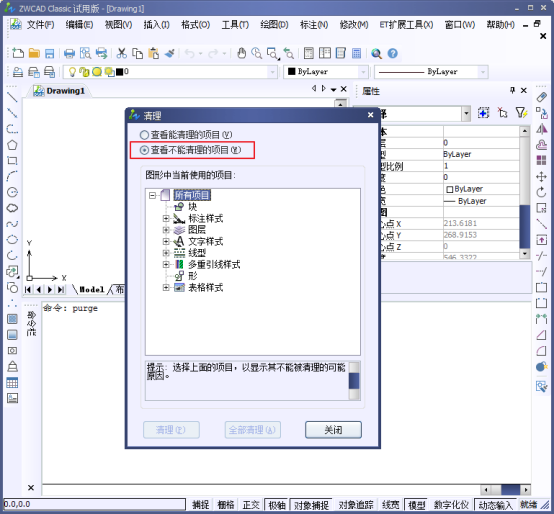The height and width of the screenshot is (514, 554).
Task: Select radio button to view purgeable items
Action: [186, 135]
